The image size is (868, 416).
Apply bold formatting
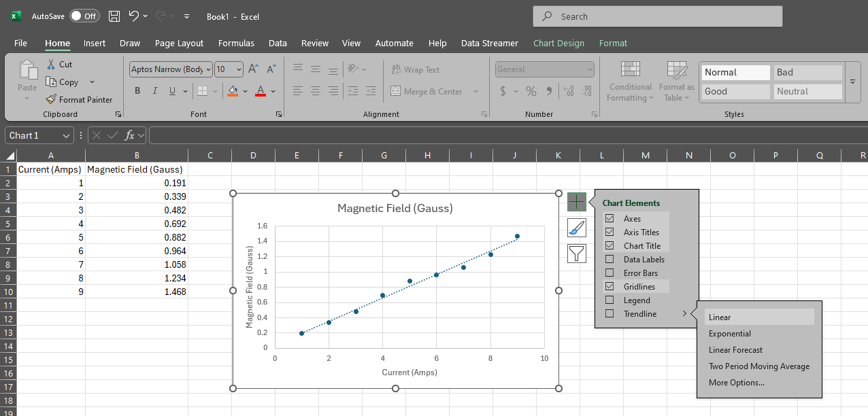[x=137, y=90]
